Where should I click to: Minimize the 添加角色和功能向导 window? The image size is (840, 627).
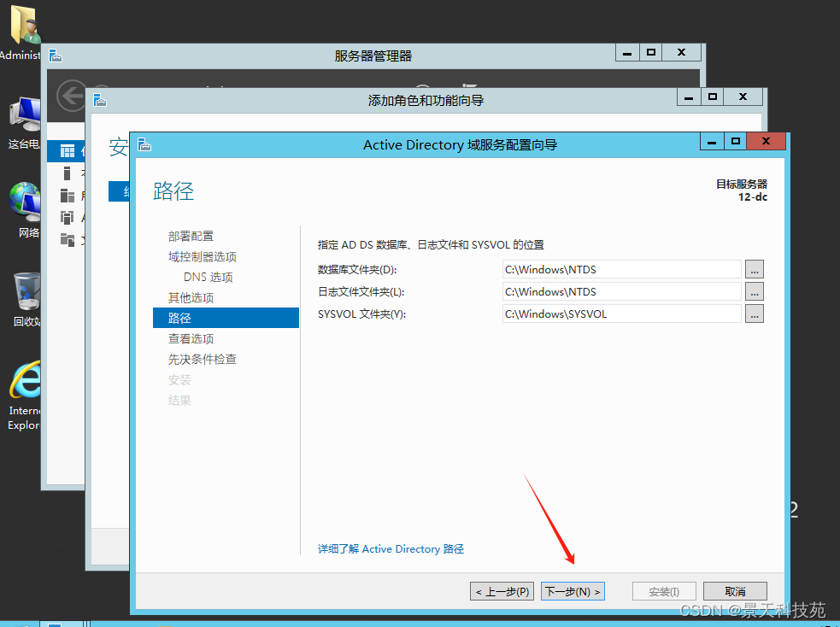[689, 97]
